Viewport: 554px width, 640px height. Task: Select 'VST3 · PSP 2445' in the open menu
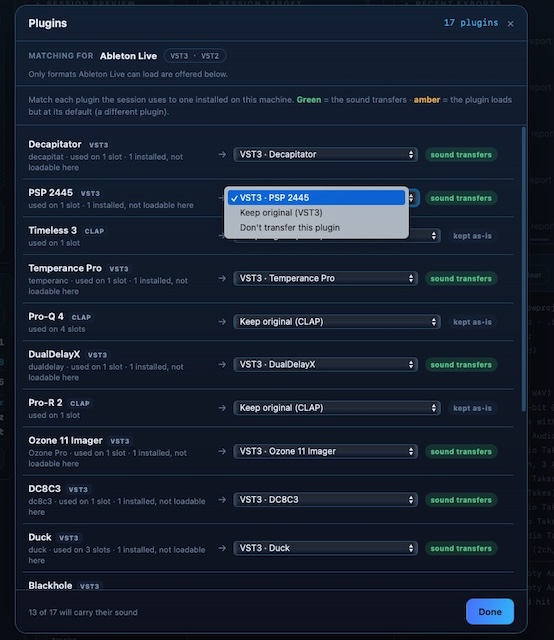click(x=316, y=198)
